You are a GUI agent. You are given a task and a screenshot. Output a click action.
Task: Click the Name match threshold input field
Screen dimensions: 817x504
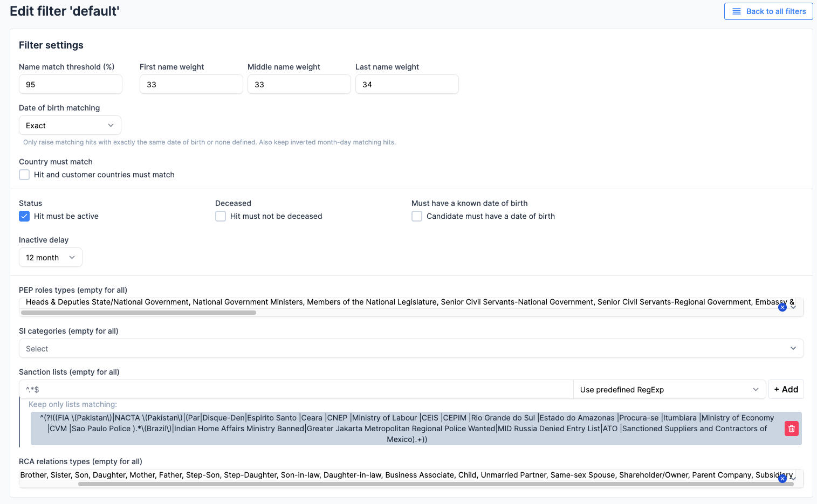tap(70, 84)
